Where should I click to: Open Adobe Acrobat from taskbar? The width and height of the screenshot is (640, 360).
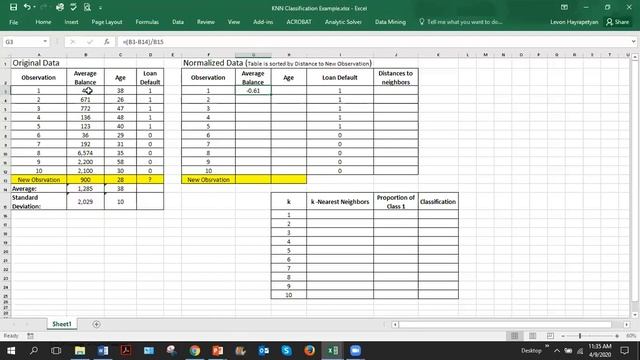(126, 351)
